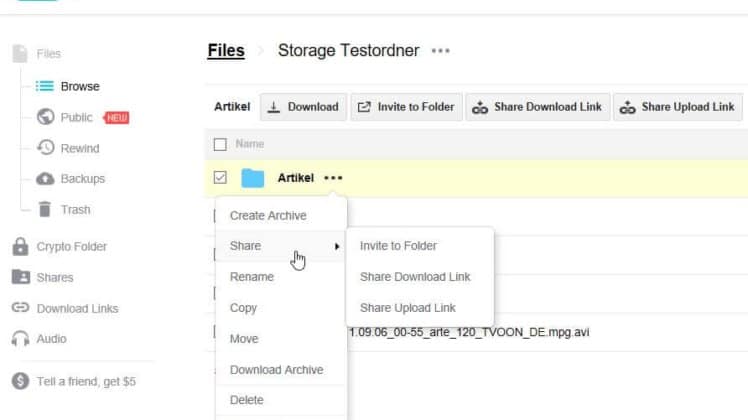Open the Rewind clock icon
The image size is (748, 420).
(x=46, y=147)
